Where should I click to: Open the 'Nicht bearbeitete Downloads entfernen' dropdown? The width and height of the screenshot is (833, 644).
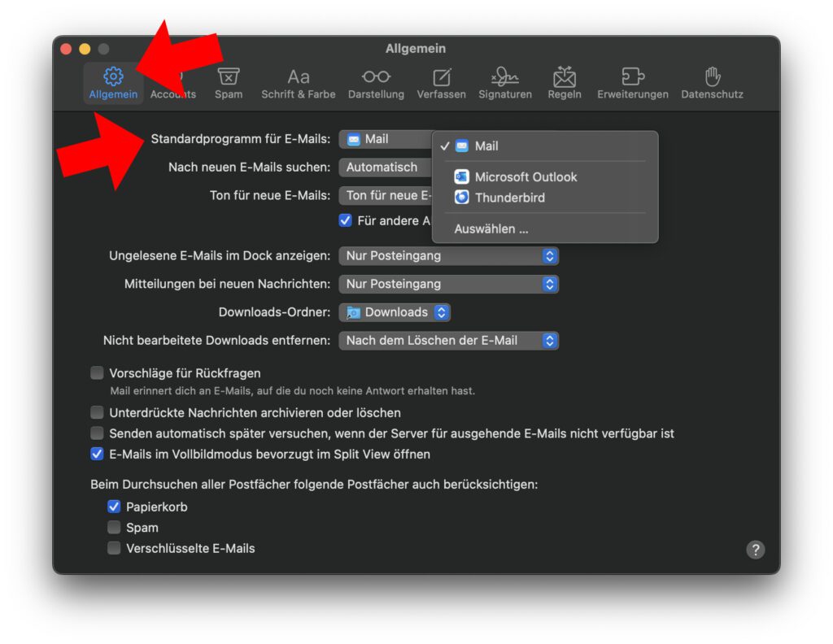pos(448,340)
